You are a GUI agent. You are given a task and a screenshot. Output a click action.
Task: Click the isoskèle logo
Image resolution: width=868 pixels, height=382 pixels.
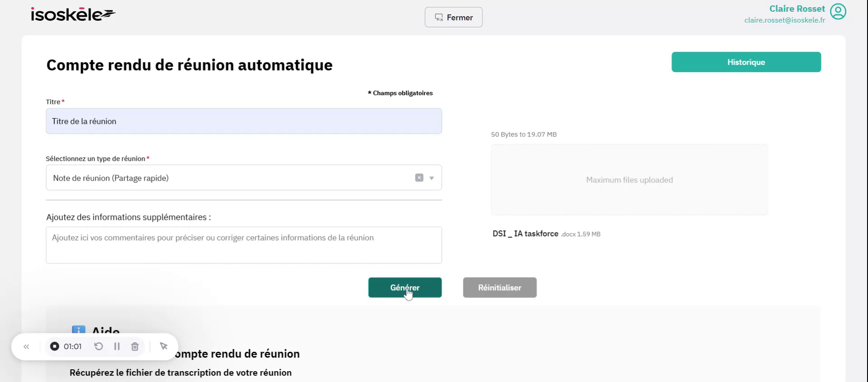click(x=73, y=14)
